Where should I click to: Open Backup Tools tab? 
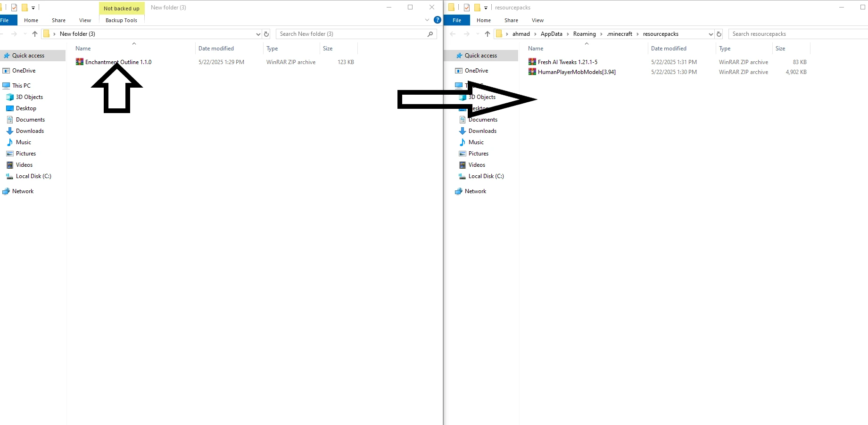(x=122, y=20)
